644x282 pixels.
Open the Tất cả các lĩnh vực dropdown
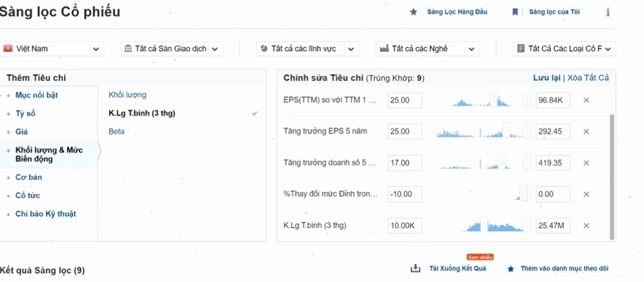[x=308, y=49]
